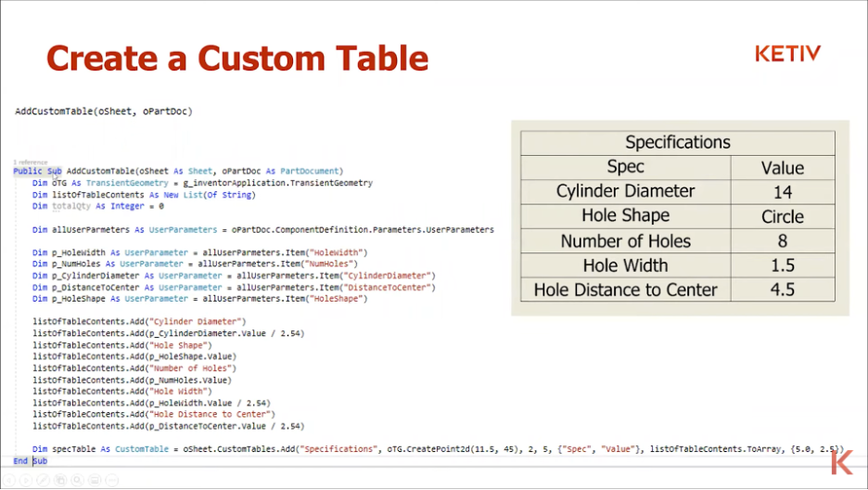
Task: Click the slide title Create a Custom Table
Action: pos(237,58)
